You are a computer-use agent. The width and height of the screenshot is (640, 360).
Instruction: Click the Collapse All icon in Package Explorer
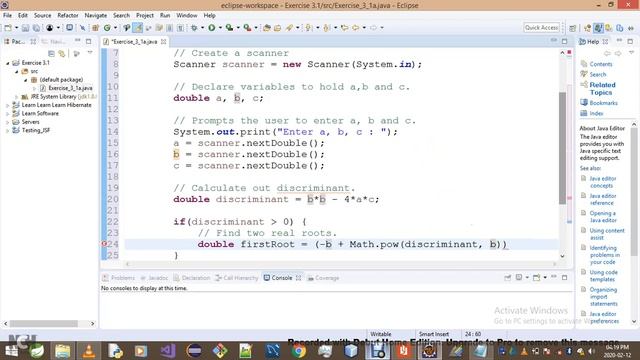pos(51,53)
